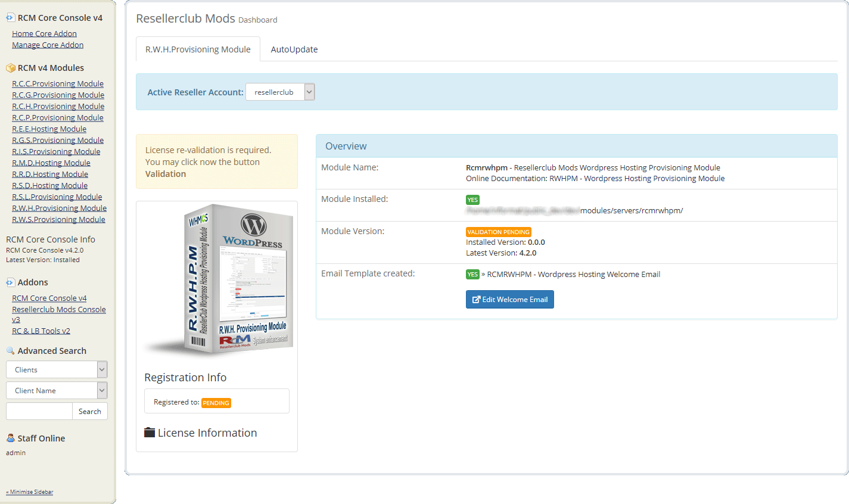
Task: Click the License Information folder icon
Action: coord(150,433)
